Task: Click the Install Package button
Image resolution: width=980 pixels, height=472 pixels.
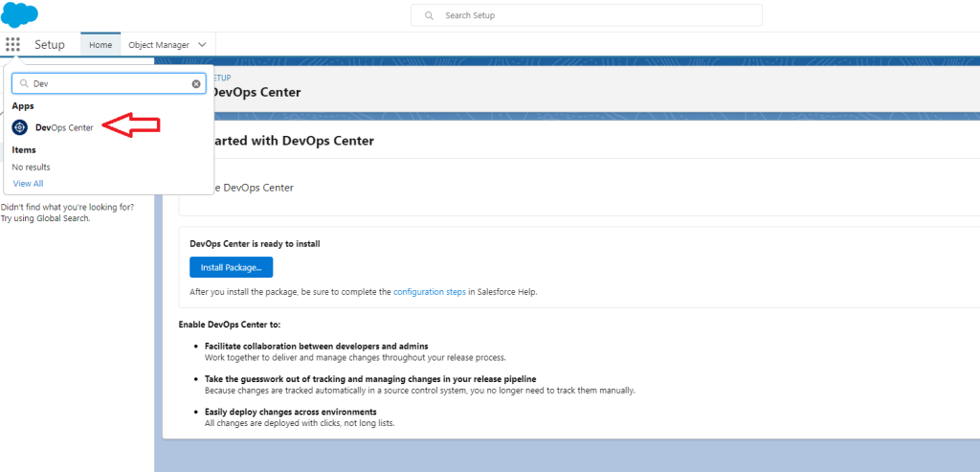Action: [x=232, y=267]
